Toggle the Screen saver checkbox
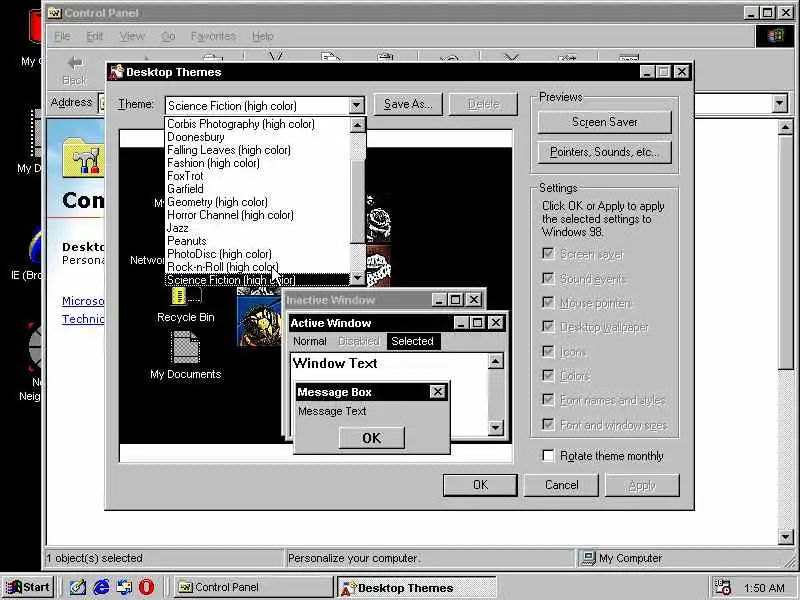Viewport: 800px width, 600px height. pos(548,253)
